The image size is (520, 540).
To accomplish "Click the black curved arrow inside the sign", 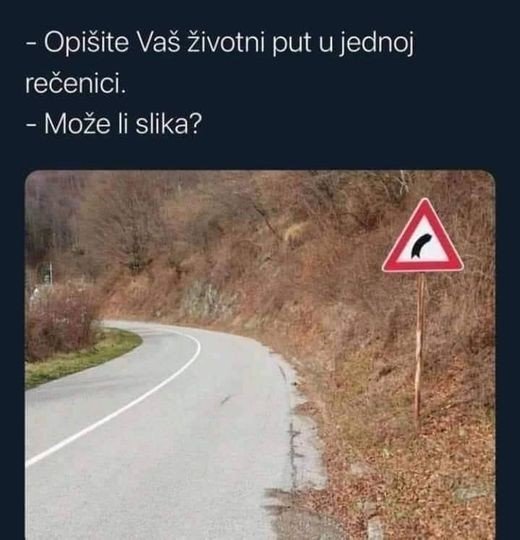I will click(x=420, y=245).
